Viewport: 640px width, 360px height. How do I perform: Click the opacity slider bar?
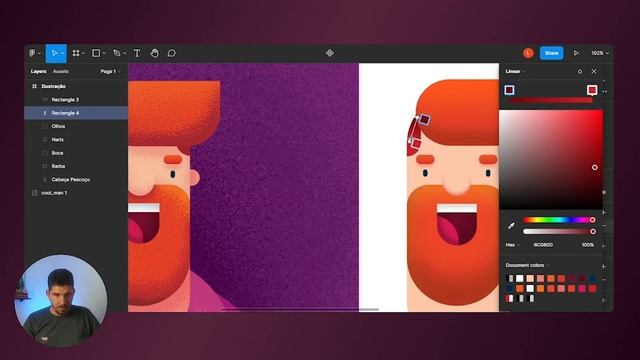[x=558, y=231]
